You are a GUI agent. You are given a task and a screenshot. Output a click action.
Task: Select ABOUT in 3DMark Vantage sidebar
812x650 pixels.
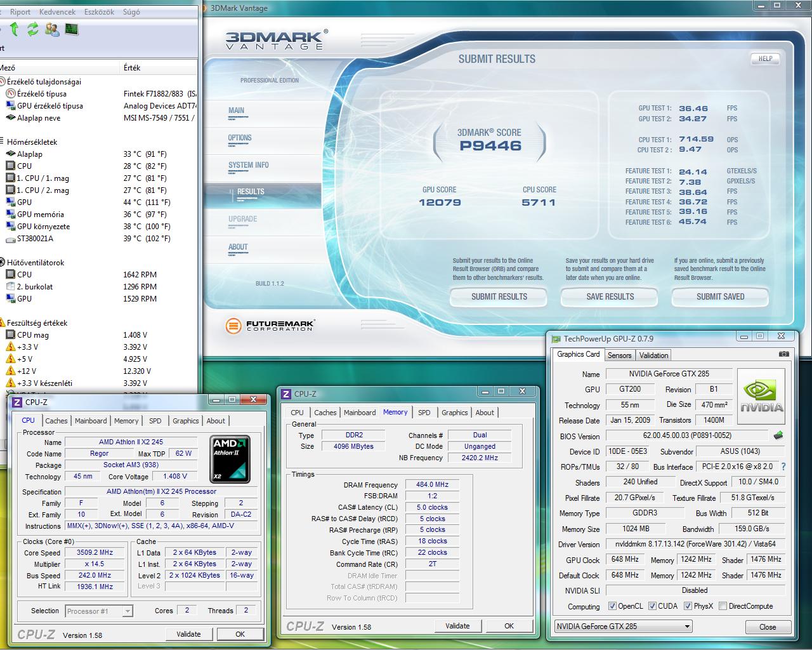[x=238, y=247]
